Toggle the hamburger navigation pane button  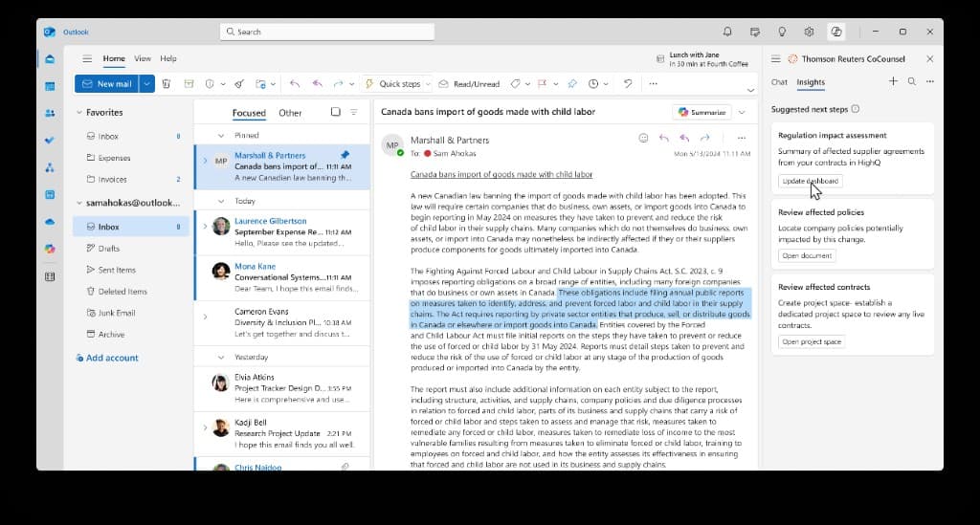coord(87,58)
